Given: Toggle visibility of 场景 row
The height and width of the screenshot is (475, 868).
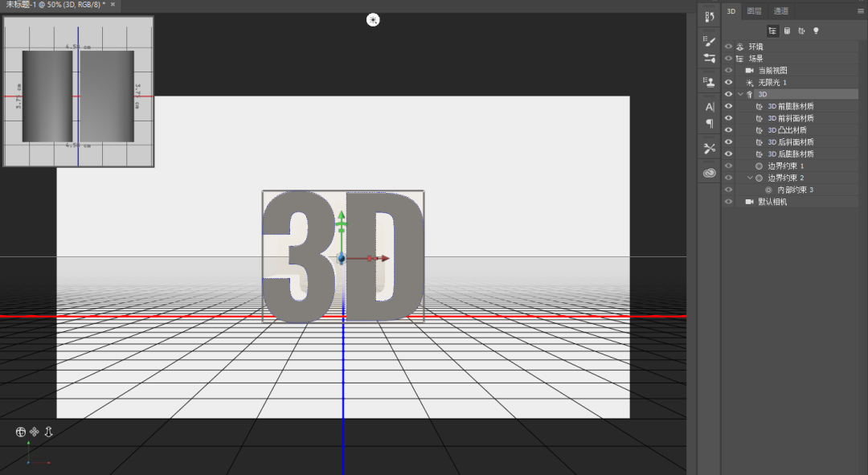Looking at the screenshot, I should 728,58.
